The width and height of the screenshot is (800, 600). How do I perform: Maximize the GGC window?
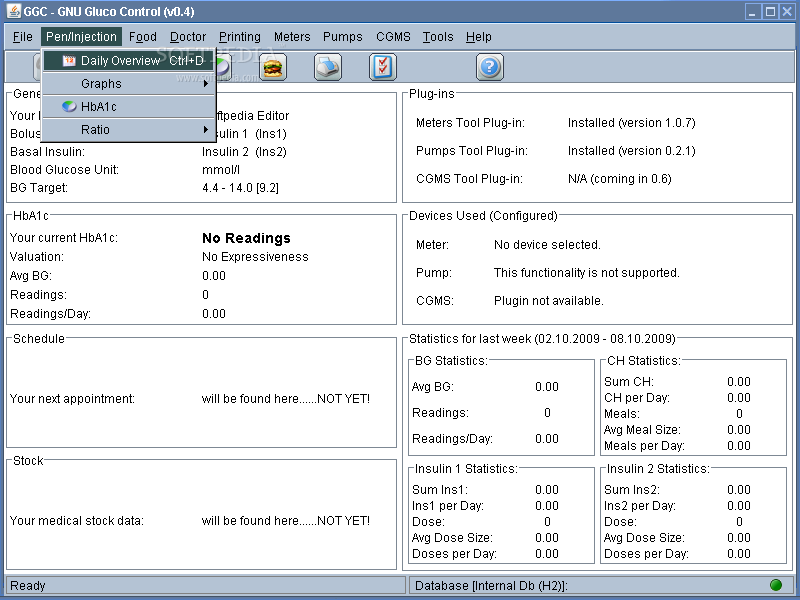770,11
